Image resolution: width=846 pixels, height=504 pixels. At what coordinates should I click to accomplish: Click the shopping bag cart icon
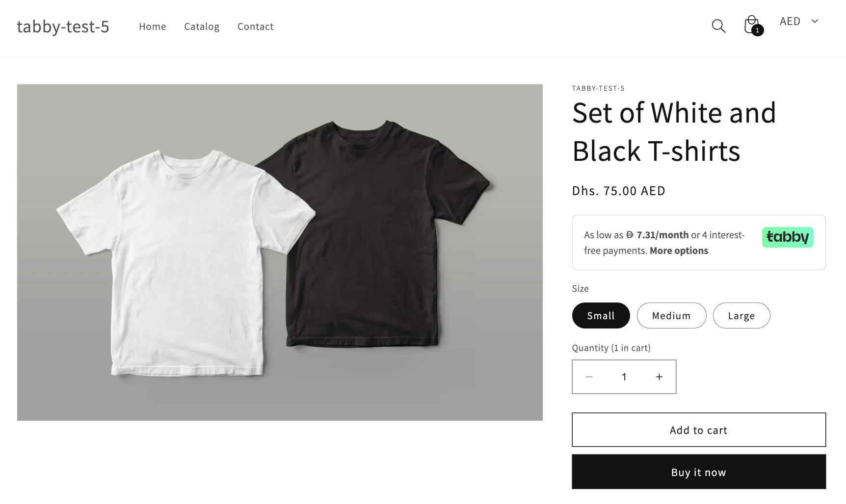751,25
